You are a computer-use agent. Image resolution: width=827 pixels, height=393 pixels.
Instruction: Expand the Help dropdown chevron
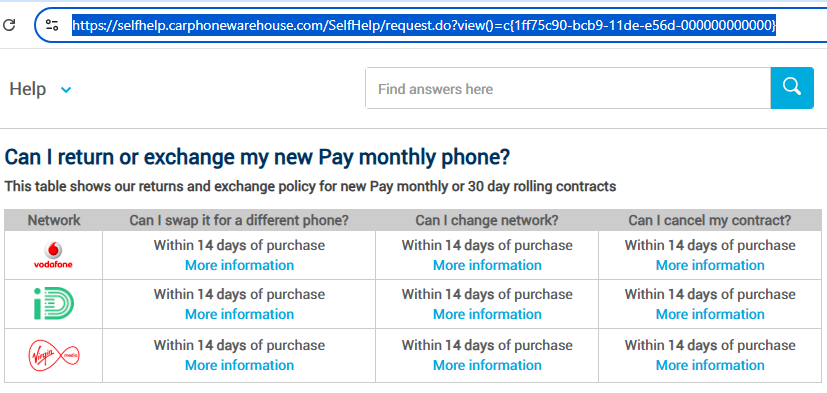coord(66,90)
